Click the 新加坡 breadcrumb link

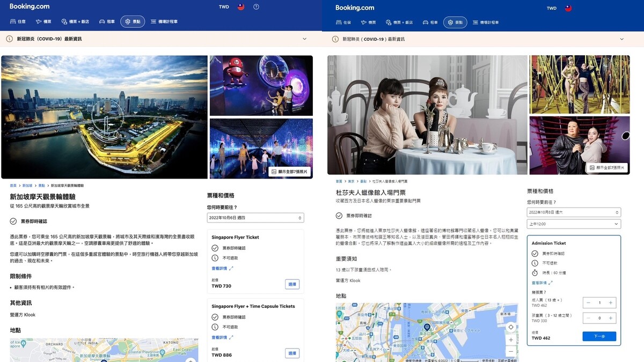pos(27,185)
